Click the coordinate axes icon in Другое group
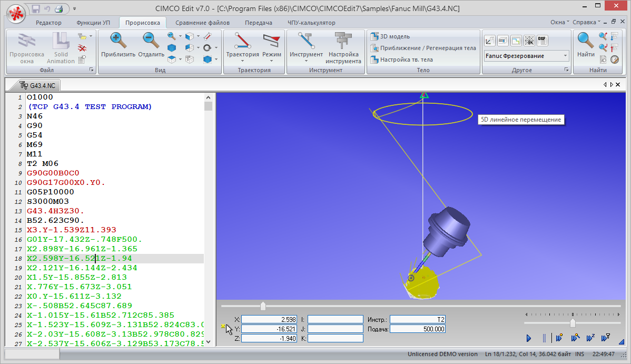The image size is (631, 364). 490,41
